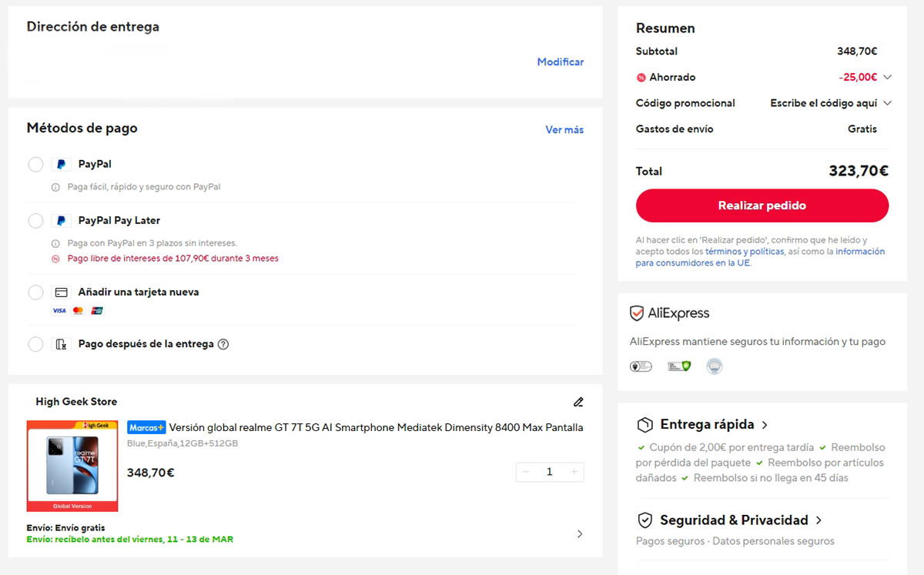Expand the Código promocional section
The image size is (924, 575).
[887, 102]
